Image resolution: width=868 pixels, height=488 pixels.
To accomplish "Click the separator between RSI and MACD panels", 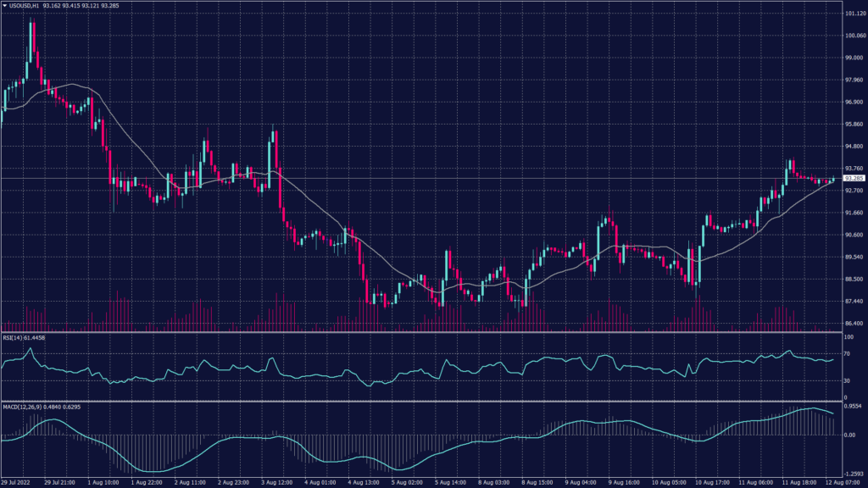I will [424, 401].
